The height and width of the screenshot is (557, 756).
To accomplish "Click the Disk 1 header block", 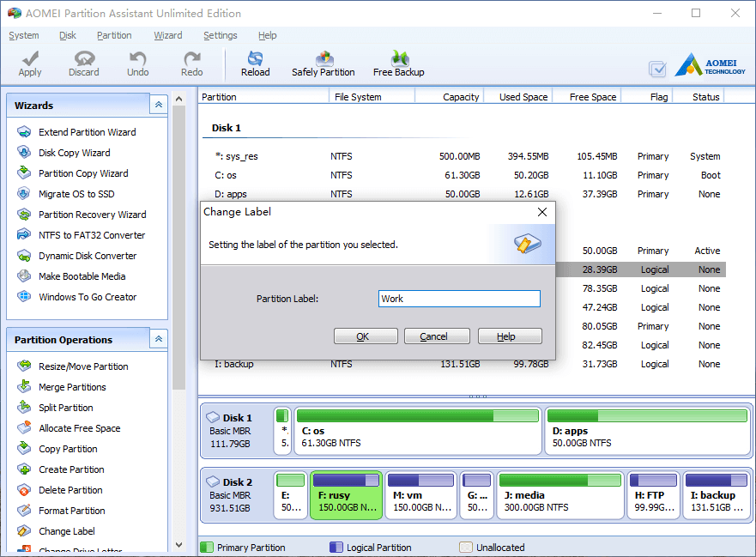I will coord(237,431).
